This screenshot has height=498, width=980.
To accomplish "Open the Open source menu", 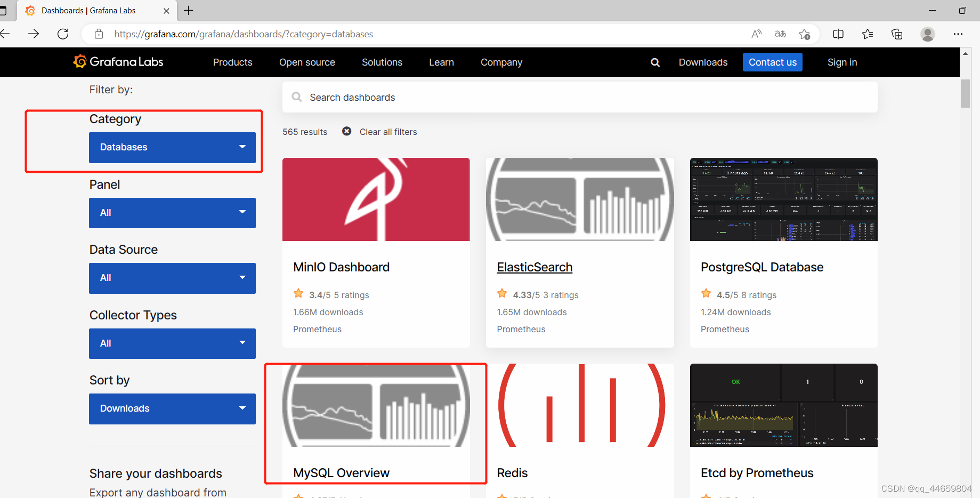I will tap(307, 62).
